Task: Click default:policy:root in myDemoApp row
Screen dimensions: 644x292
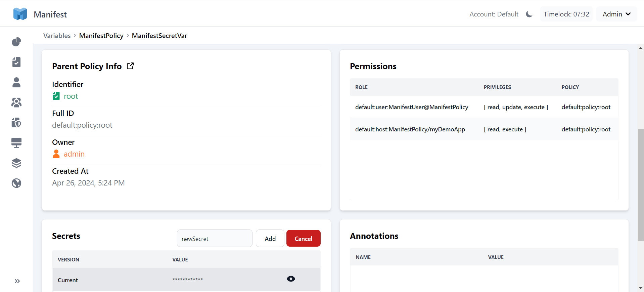Action: pos(586,129)
